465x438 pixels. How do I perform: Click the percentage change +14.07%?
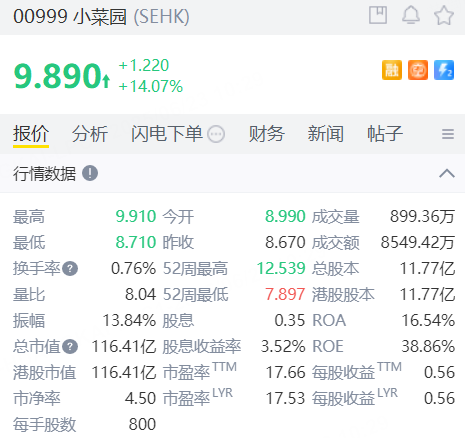(x=151, y=86)
